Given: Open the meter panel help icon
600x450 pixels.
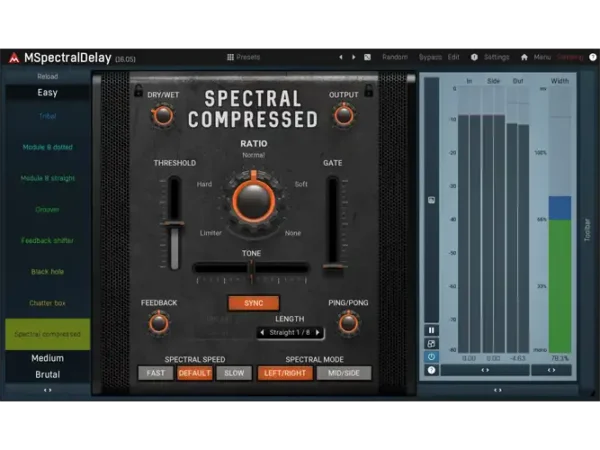Looking at the screenshot, I should 431,370.
